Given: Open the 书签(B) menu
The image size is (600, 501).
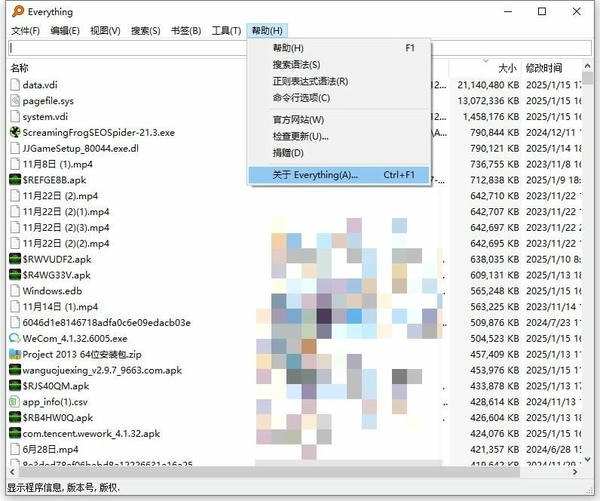Looking at the screenshot, I should tap(186, 31).
